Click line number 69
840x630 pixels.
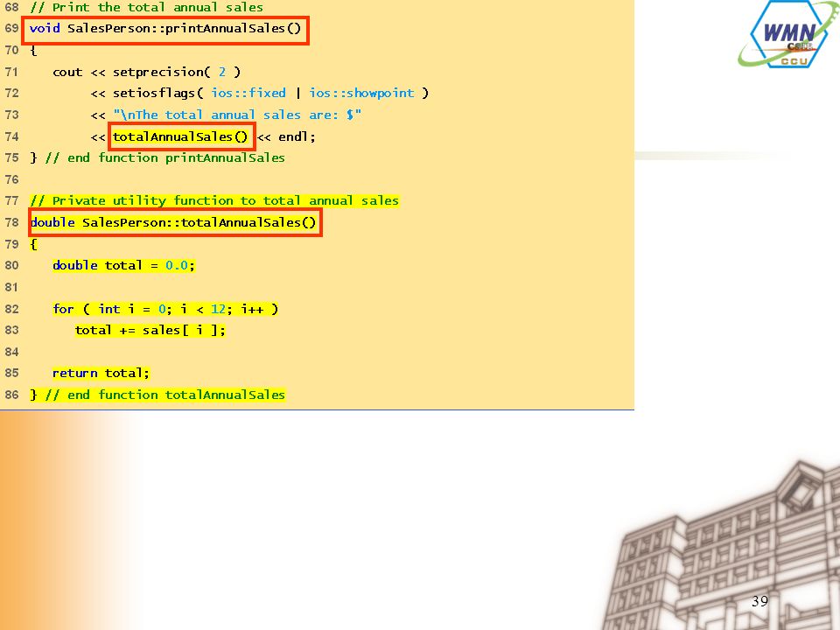pyautogui.click(x=11, y=28)
